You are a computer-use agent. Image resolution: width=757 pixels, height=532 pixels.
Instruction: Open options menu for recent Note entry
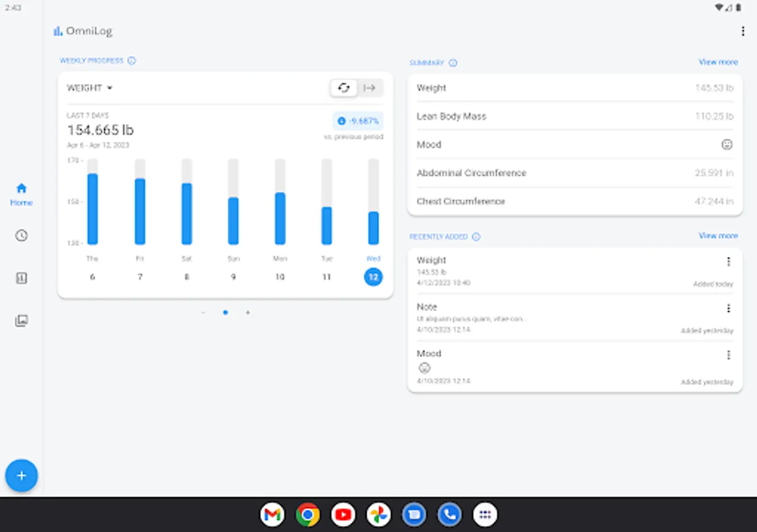pyautogui.click(x=728, y=308)
